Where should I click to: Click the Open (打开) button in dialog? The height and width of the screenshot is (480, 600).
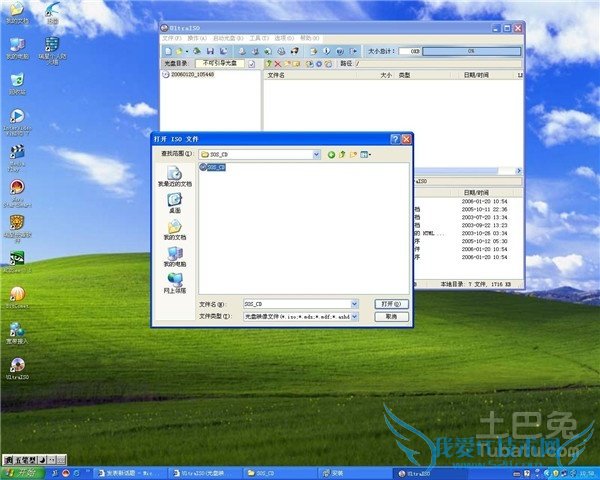click(x=391, y=304)
